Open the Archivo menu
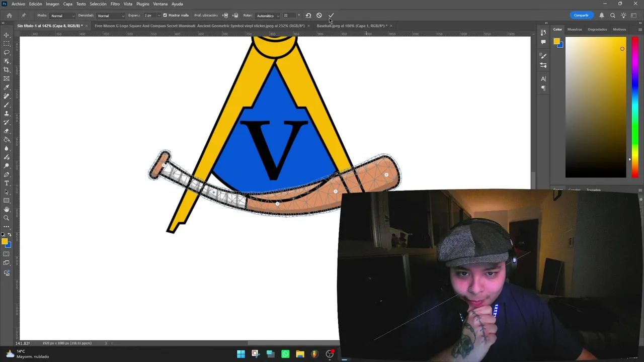644x362 pixels. 18,4
